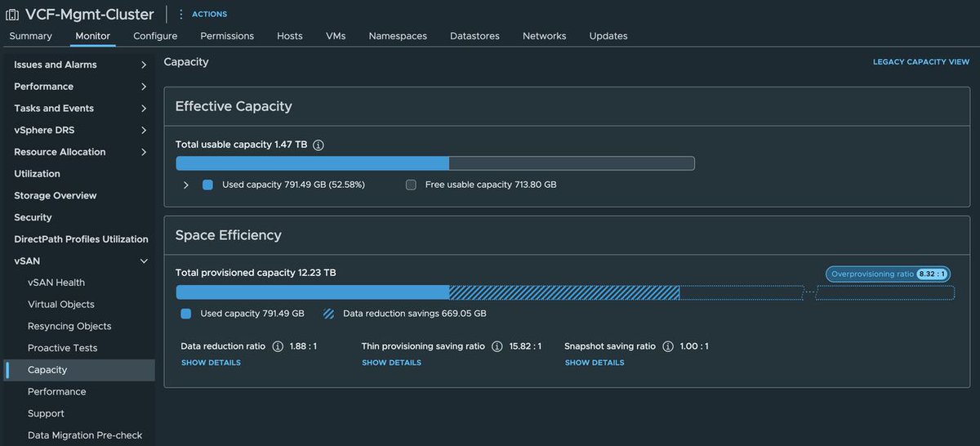
Task: Click Used capacity swatch under Space Efficiency
Action: point(186,314)
